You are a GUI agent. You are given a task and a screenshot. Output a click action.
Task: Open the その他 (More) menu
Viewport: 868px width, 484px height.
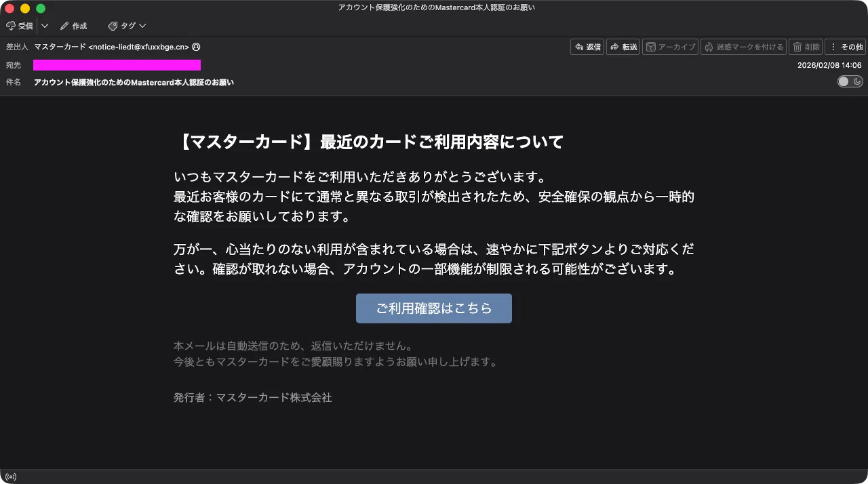[846, 47]
